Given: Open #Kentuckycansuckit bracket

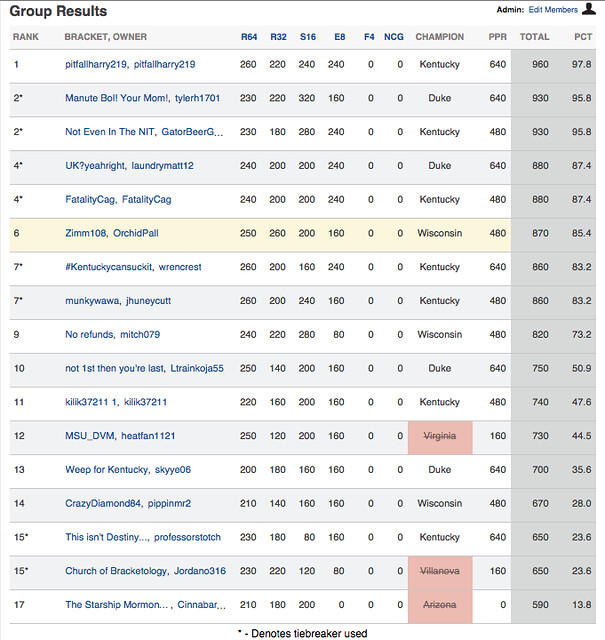Looking at the screenshot, I should 109,267.
